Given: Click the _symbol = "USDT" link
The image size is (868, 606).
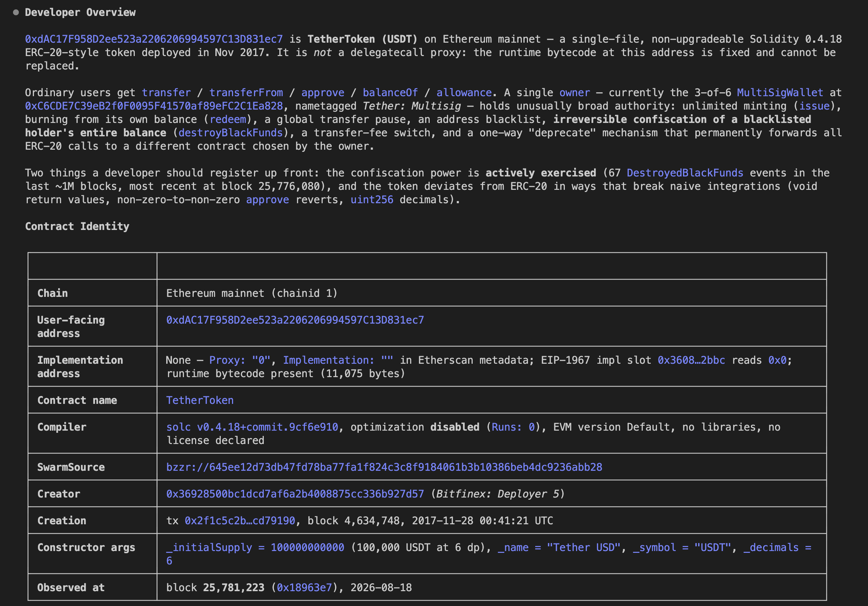Looking at the screenshot, I should point(682,547).
